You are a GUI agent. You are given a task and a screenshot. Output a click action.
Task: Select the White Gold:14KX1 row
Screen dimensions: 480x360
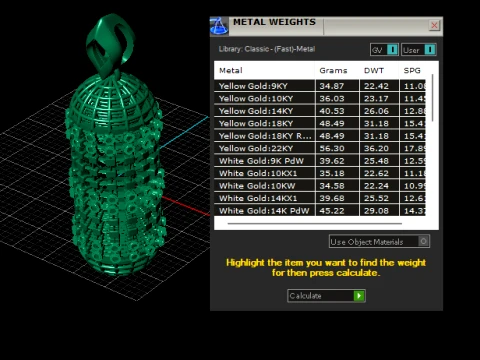[320, 198]
